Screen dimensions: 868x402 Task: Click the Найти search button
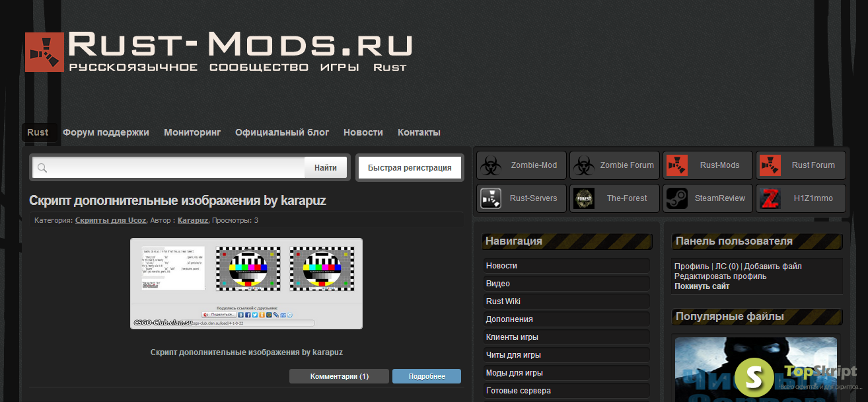326,168
